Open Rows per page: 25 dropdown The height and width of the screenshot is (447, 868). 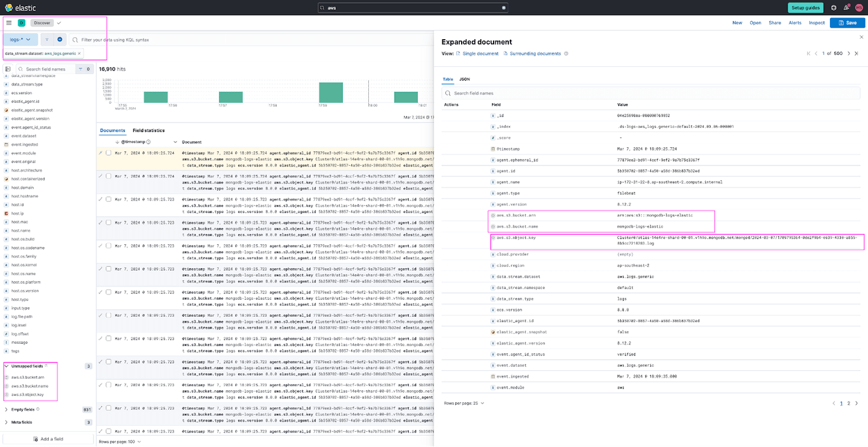[x=464, y=403]
